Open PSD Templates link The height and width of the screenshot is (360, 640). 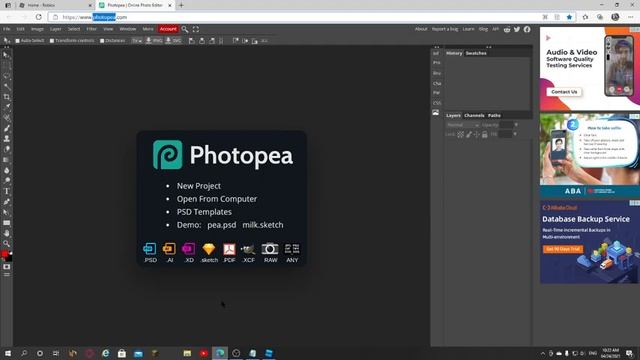point(204,212)
